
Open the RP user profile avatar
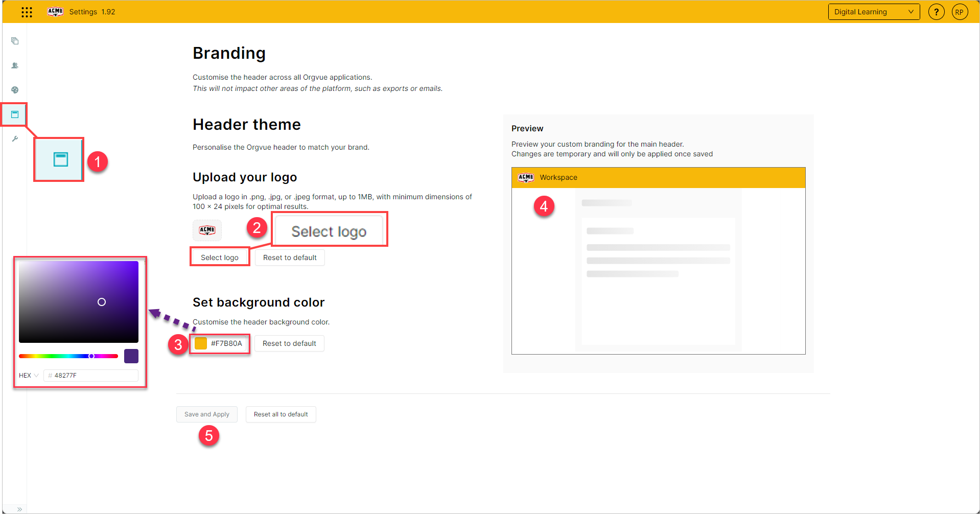click(x=960, y=12)
